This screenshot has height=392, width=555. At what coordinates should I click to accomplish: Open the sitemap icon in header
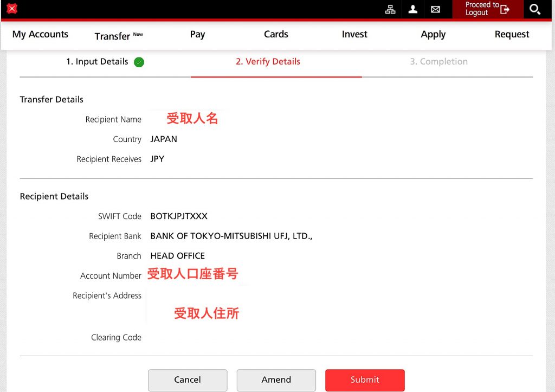click(390, 9)
